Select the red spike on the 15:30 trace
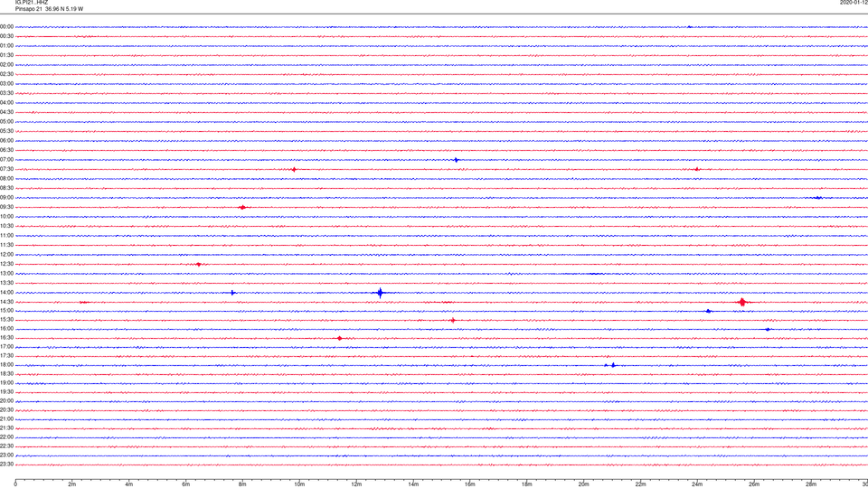868x488 pixels. coord(453,320)
